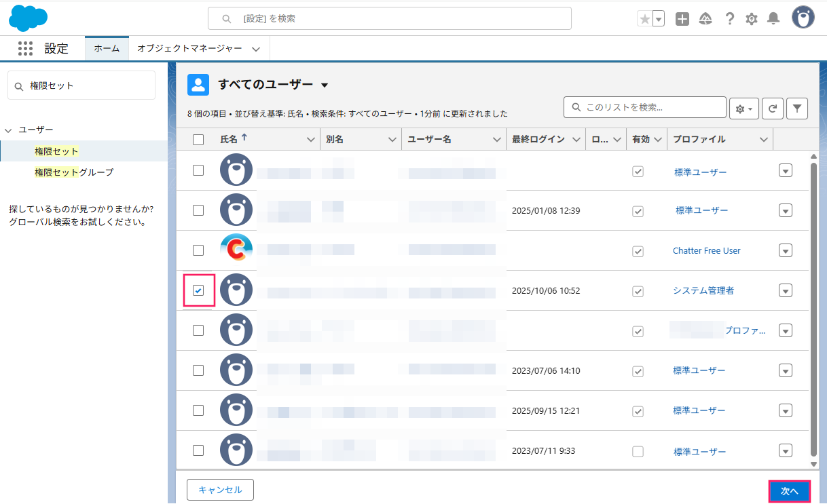
Task: Open row actions for Chatter Free User row
Action: pos(786,250)
